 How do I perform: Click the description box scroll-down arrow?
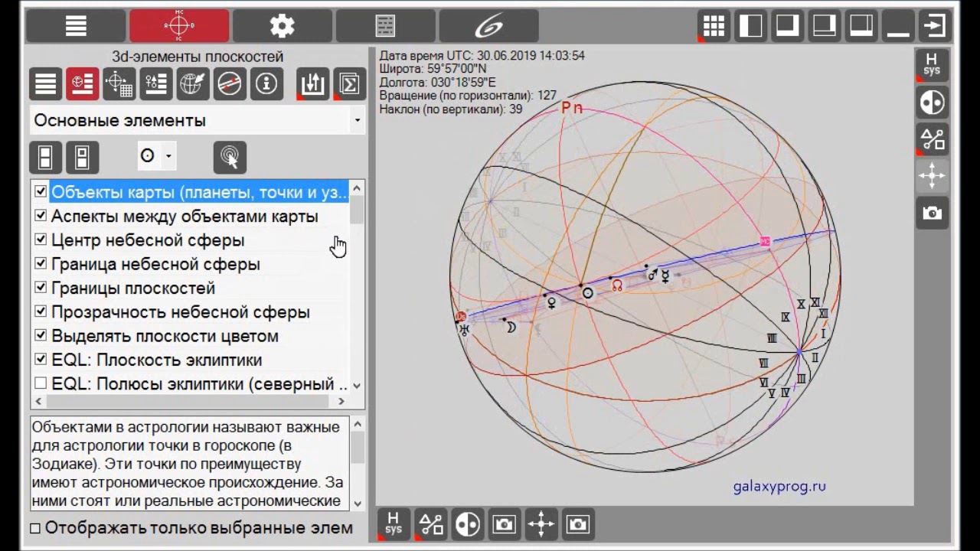click(x=358, y=502)
